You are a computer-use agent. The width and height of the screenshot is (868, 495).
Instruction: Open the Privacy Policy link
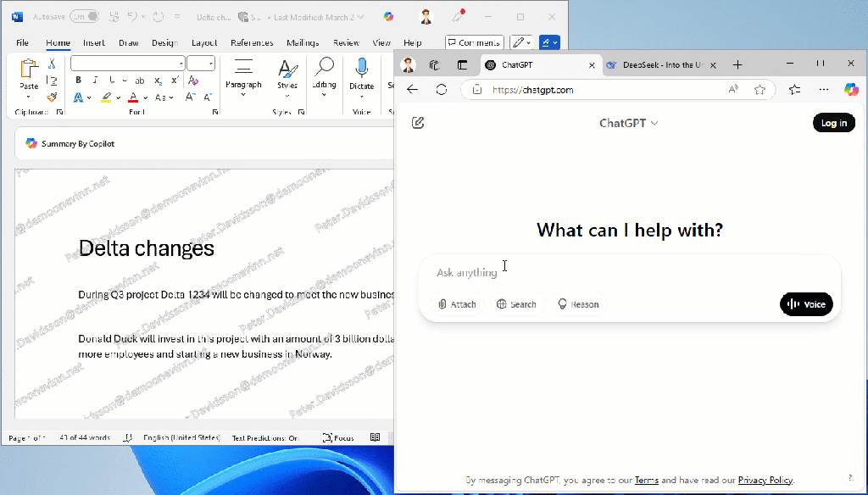pos(765,481)
